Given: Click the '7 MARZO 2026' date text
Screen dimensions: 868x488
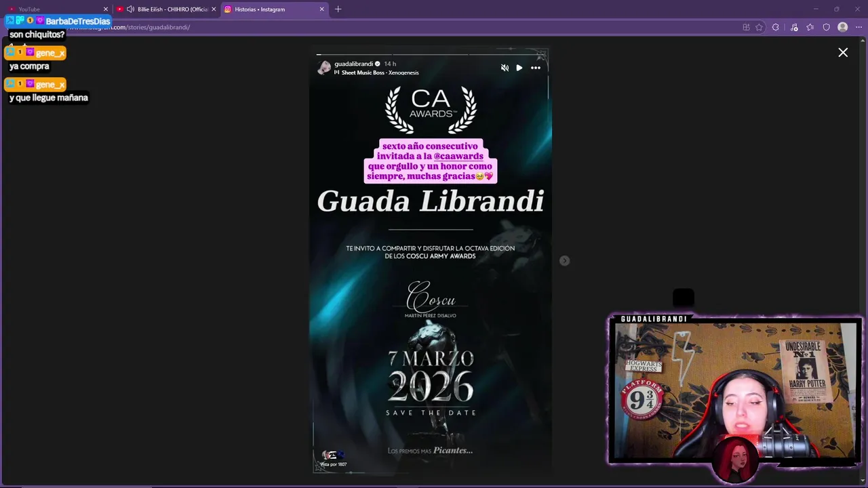Looking at the screenshot, I should click(431, 376).
